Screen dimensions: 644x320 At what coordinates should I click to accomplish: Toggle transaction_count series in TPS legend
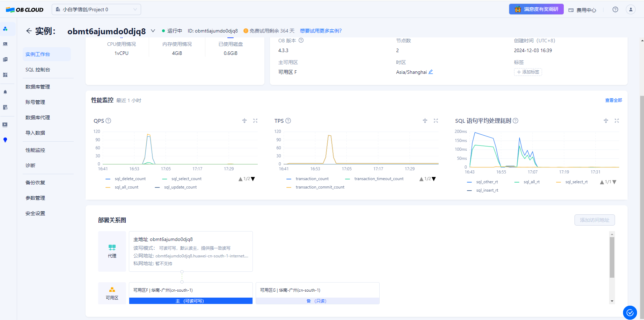[308, 179]
